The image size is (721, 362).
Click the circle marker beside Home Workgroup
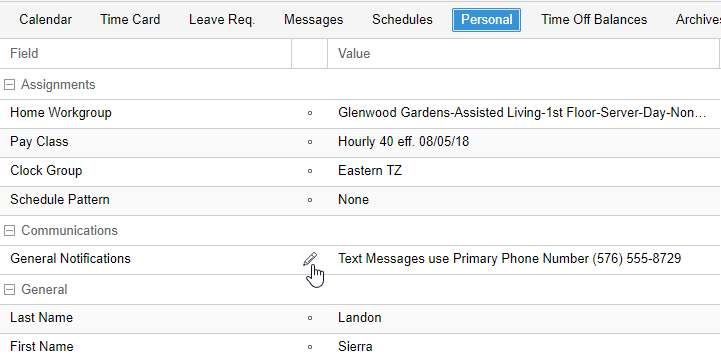tap(310, 113)
